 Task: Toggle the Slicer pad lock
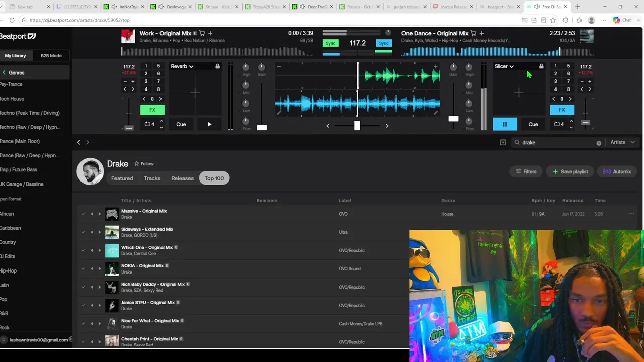(541, 66)
